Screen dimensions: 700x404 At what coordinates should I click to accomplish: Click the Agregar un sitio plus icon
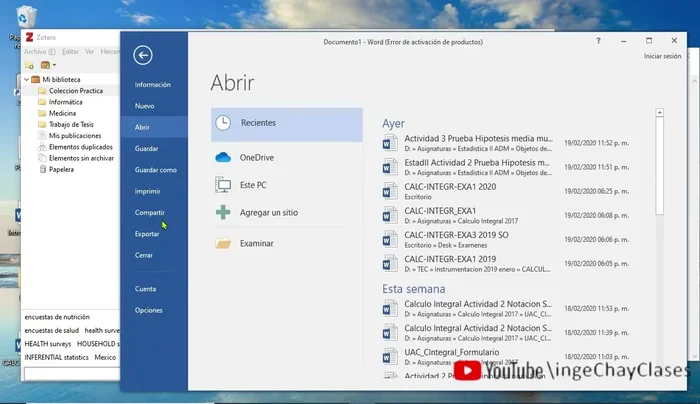[x=222, y=213]
